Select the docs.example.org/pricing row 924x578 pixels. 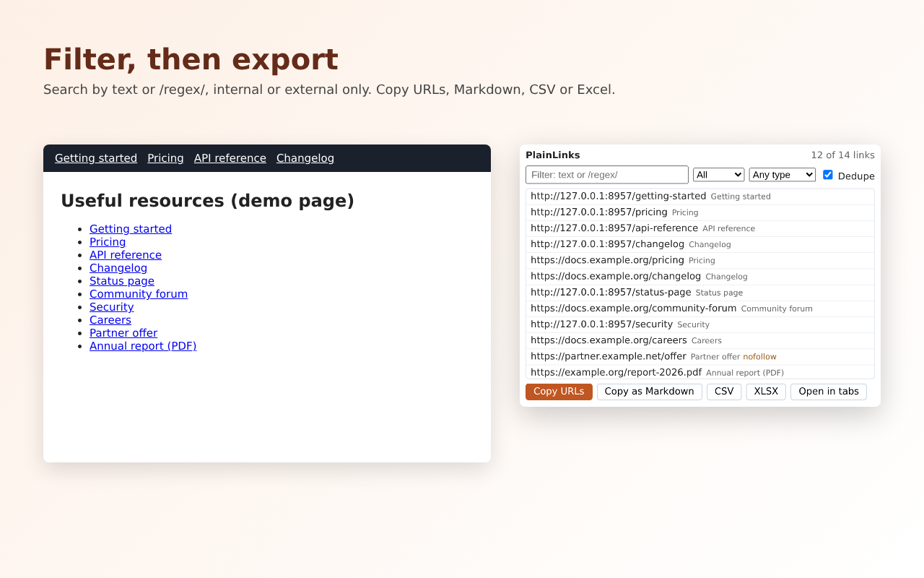[x=700, y=260]
